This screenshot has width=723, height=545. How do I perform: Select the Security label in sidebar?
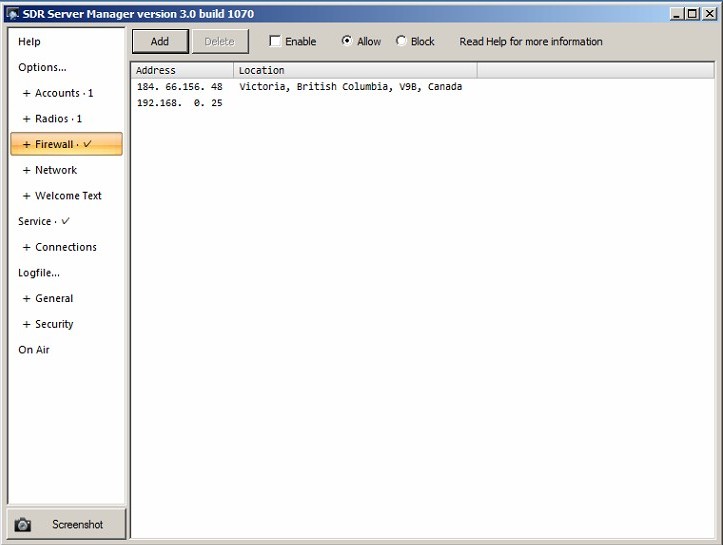point(54,325)
